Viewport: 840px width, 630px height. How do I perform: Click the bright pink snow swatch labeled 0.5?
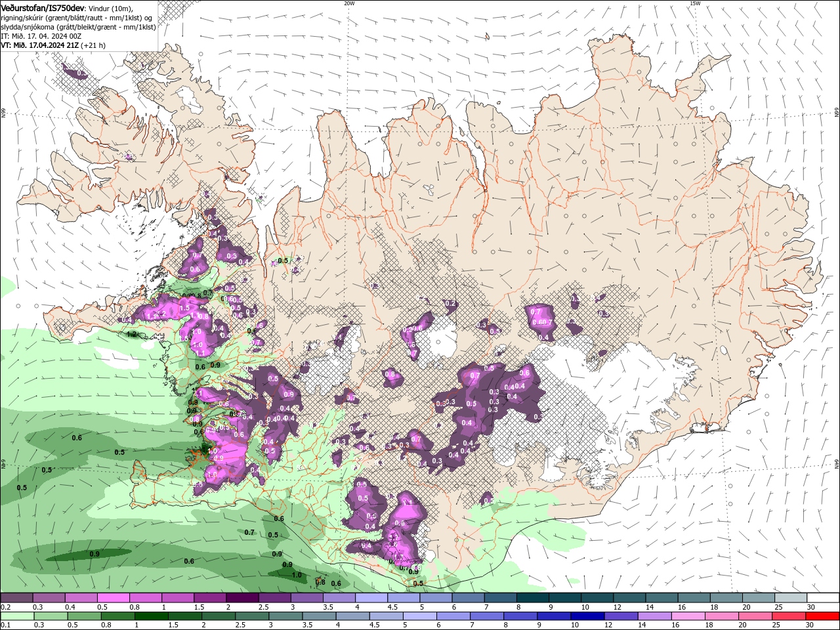(x=112, y=598)
